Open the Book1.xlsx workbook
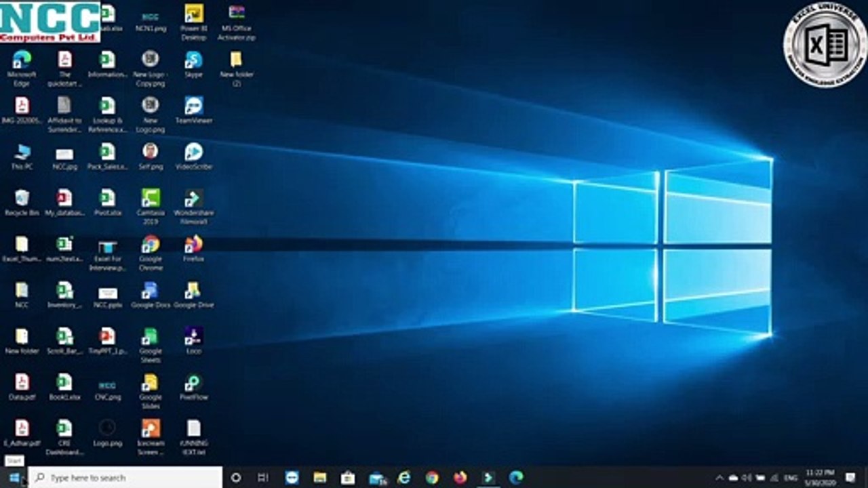Image resolution: width=868 pixels, height=488 pixels. click(64, 387)
